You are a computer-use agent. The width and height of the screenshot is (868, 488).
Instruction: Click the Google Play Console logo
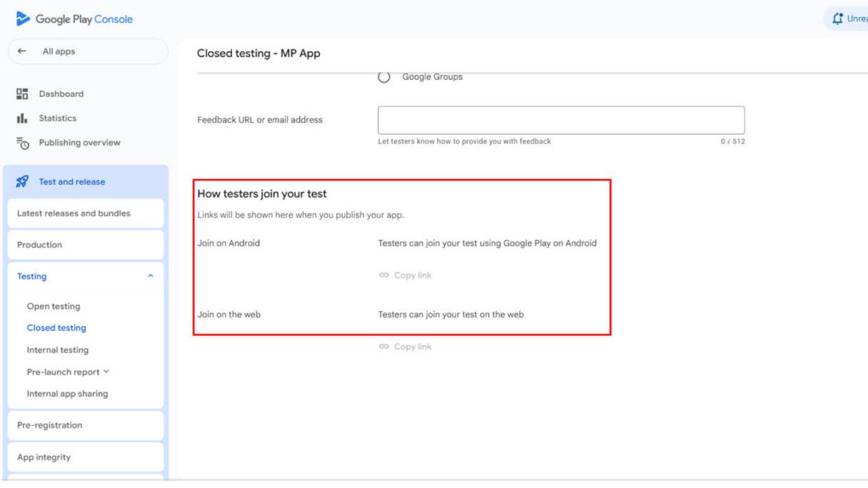point(24,19)
